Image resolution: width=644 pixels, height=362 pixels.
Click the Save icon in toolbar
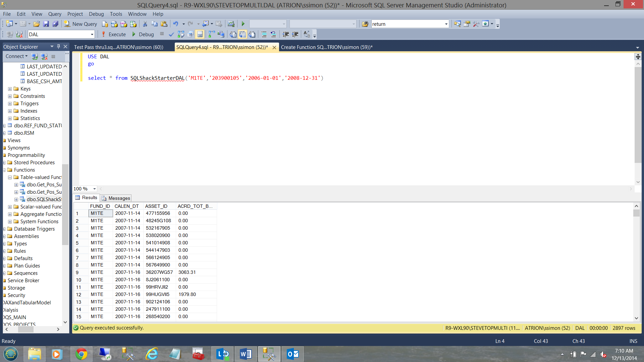tap(46, 24)
